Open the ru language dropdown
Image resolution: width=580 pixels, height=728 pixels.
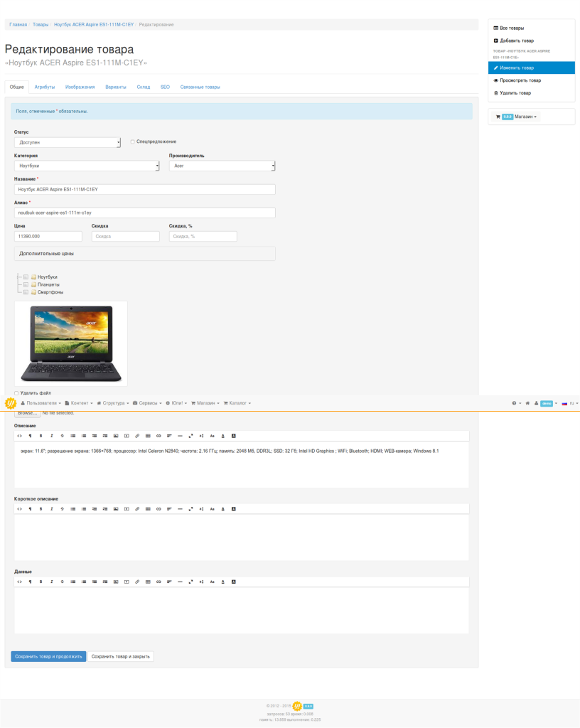tap(570, 403)
